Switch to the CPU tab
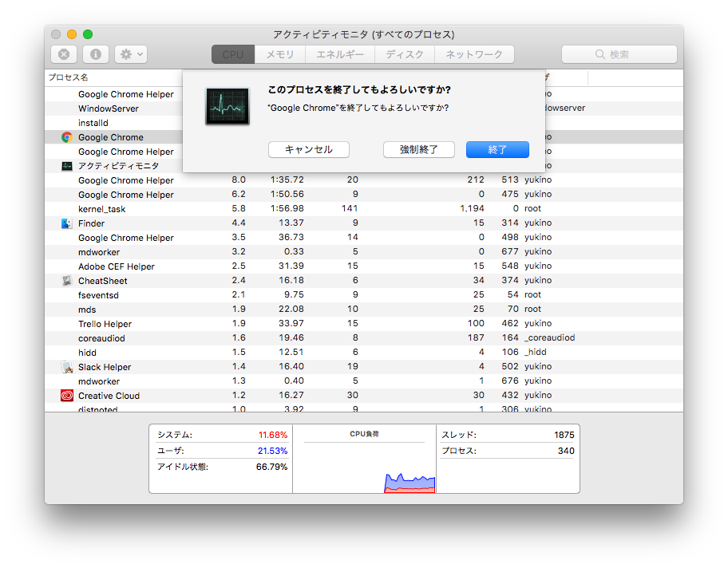Screen dimensions: 728x568 tap(233, 54)
